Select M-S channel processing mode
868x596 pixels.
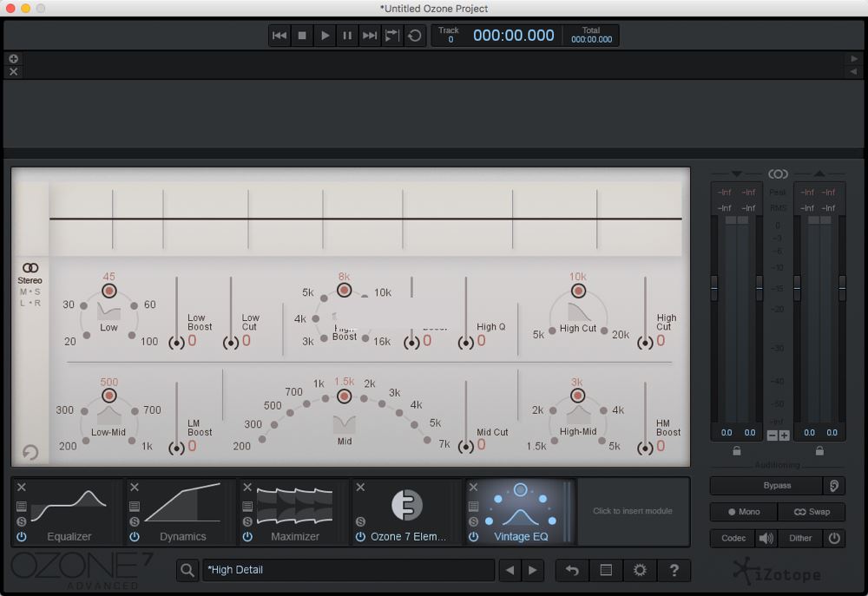(30, 291)
